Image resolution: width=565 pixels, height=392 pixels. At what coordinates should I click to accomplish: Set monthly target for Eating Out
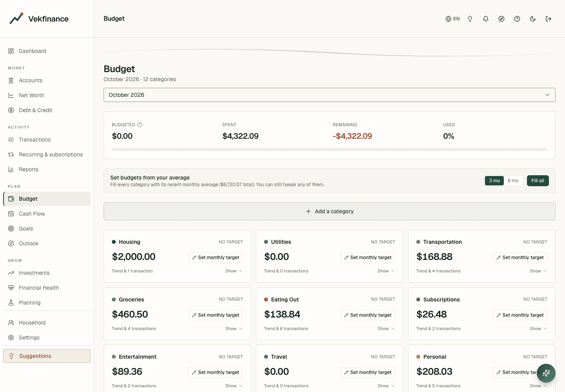tap(368, 315)
